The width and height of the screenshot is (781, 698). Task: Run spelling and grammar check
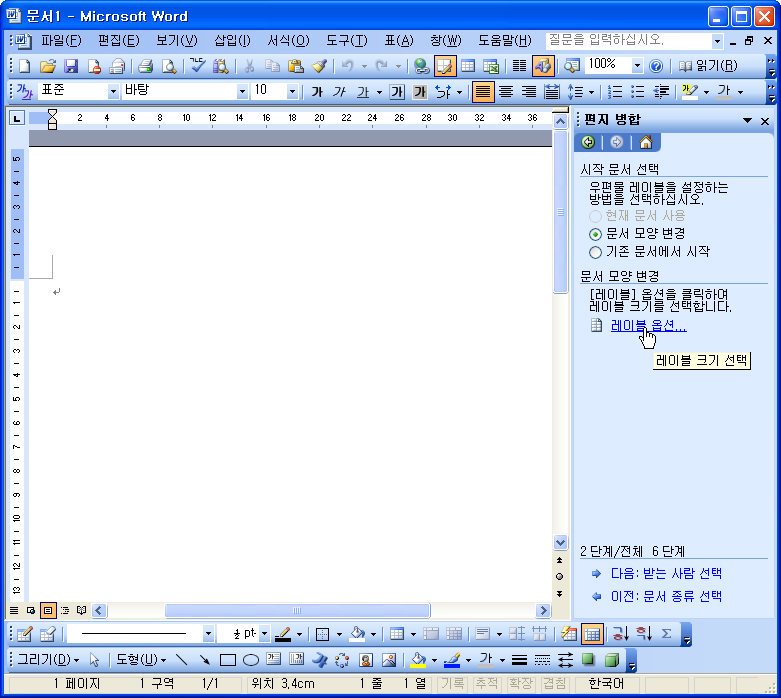click(x=197, y=66)
